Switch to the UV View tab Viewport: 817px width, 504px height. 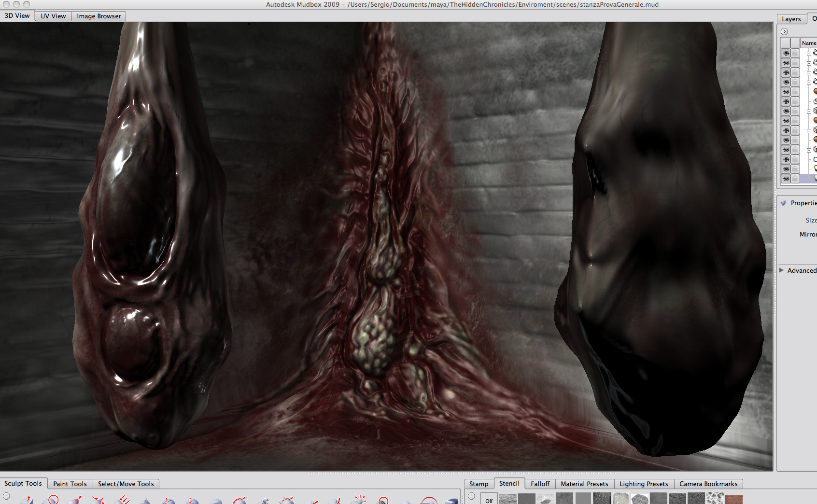coord(53,16)
